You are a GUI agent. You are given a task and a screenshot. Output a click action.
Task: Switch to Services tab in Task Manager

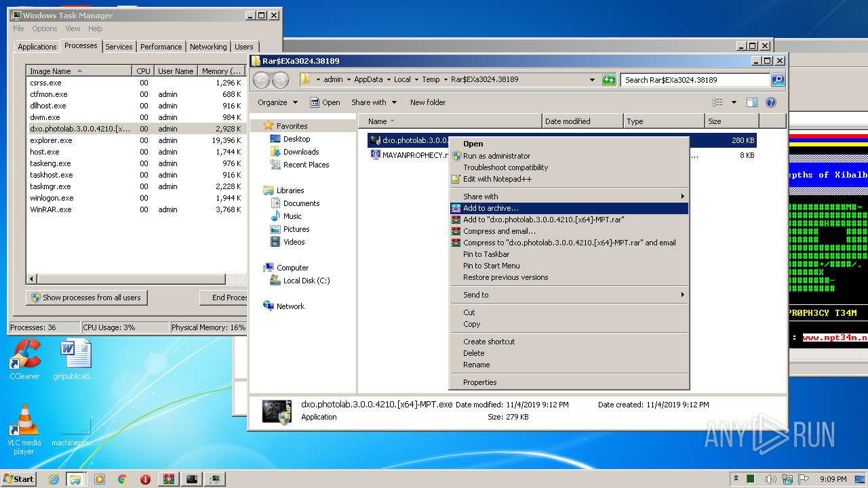click(x=119, y=47)
